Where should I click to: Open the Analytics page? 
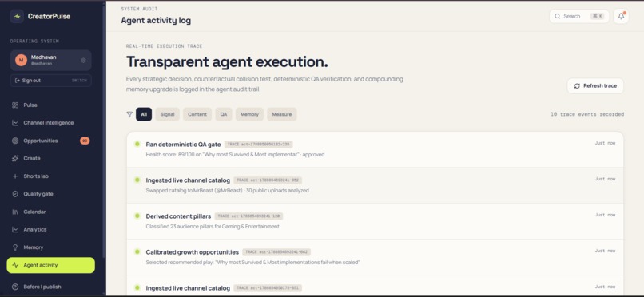[x=50, y=230]
